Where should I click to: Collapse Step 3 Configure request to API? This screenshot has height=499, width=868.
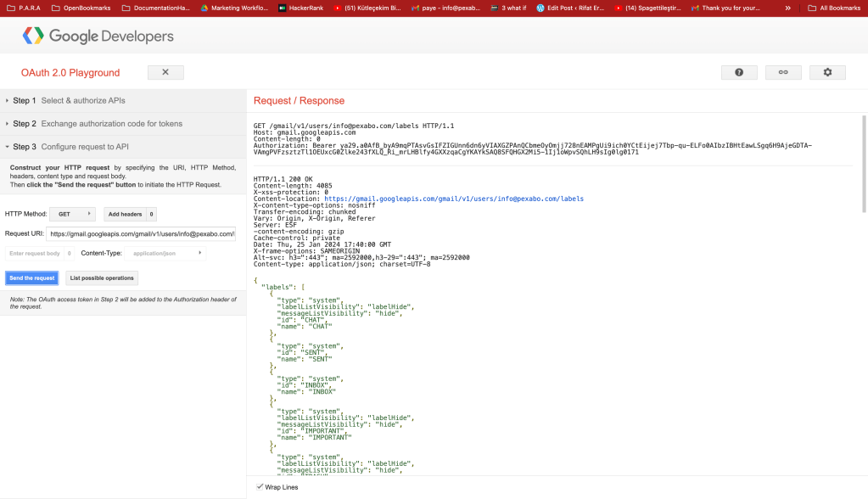[x=123, y=147]
